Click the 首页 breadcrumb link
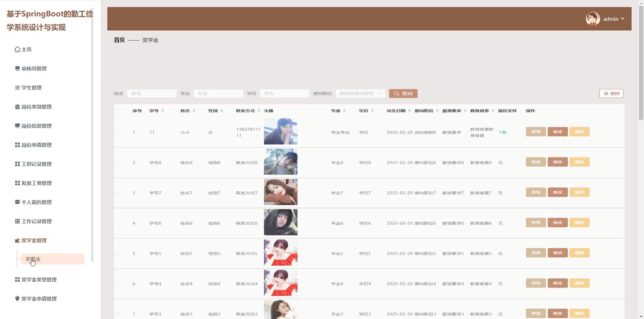This screenshot has height=319, width=644. [119, 40]
